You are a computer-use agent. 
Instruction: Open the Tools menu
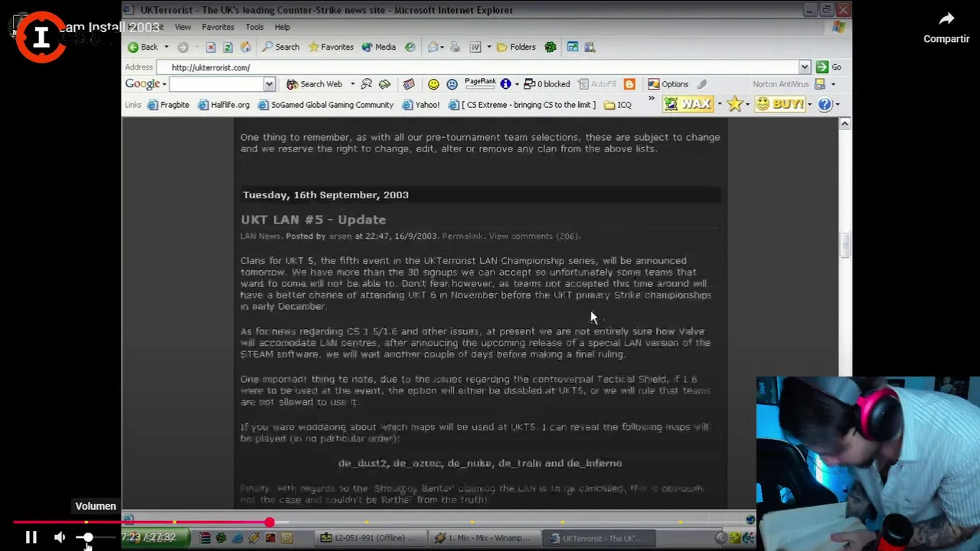[x=254, y=28]
